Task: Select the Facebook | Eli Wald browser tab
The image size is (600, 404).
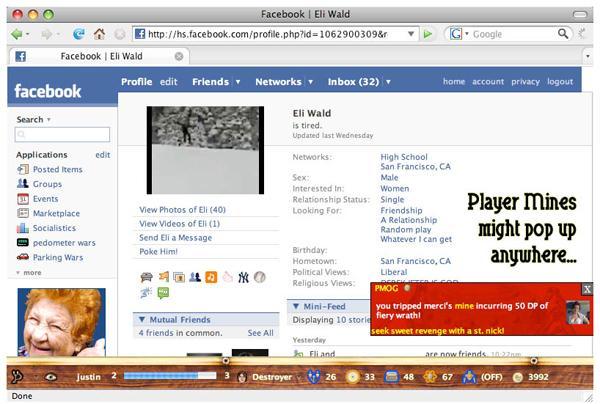Action: (99, 56)
